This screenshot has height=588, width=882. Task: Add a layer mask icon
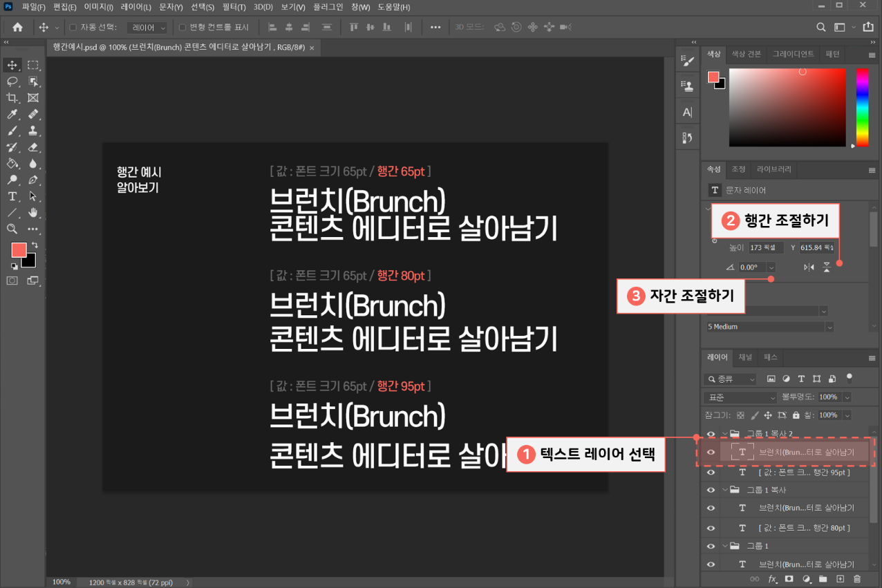coord(789,579)
